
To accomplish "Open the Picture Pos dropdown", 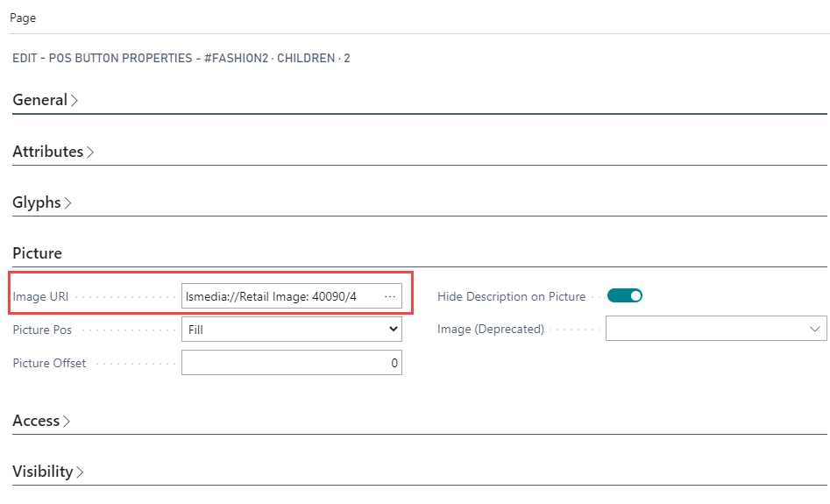I will click(x=291, y=330).
